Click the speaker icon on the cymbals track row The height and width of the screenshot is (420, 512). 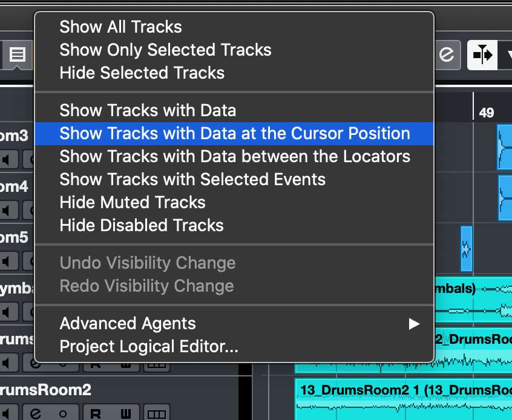[8, 312]
